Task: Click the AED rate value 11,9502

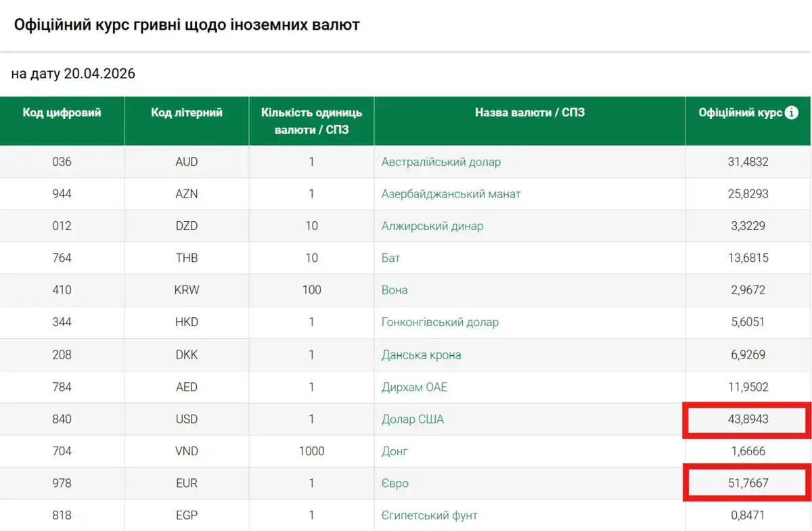Action: pyautogui.click(x=748, y=387)
